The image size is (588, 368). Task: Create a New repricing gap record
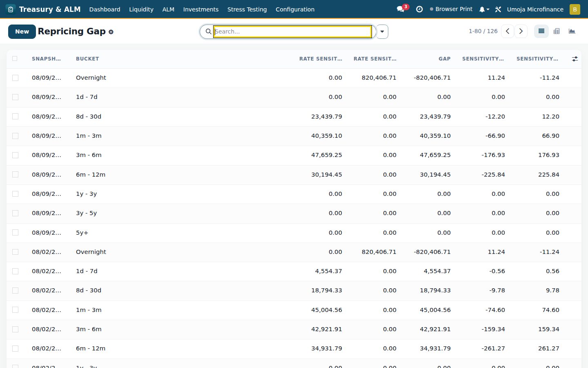[x=22, y=31]
